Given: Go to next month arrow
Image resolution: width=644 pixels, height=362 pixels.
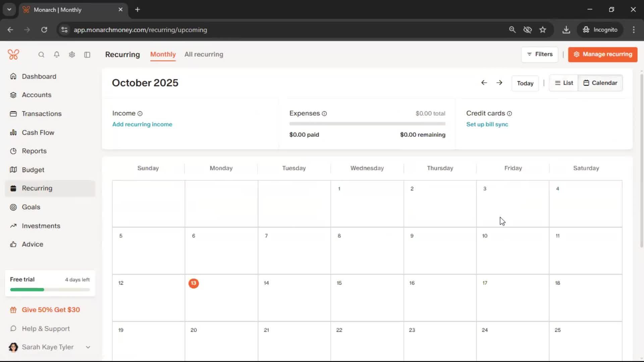Looking at the screenshot, I should (499, 83).
